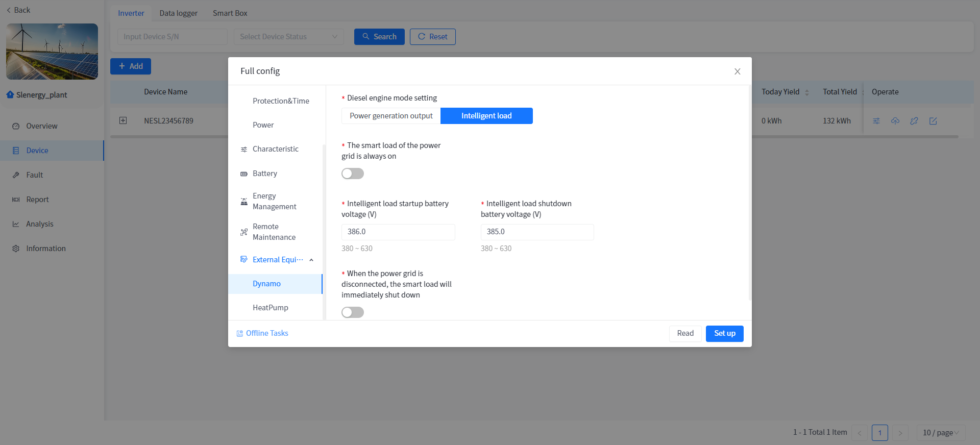This screenshot has height=445, width=980.
Task: Click the settings sliders icon in Operate column
Action: click(x=876, y=121)
